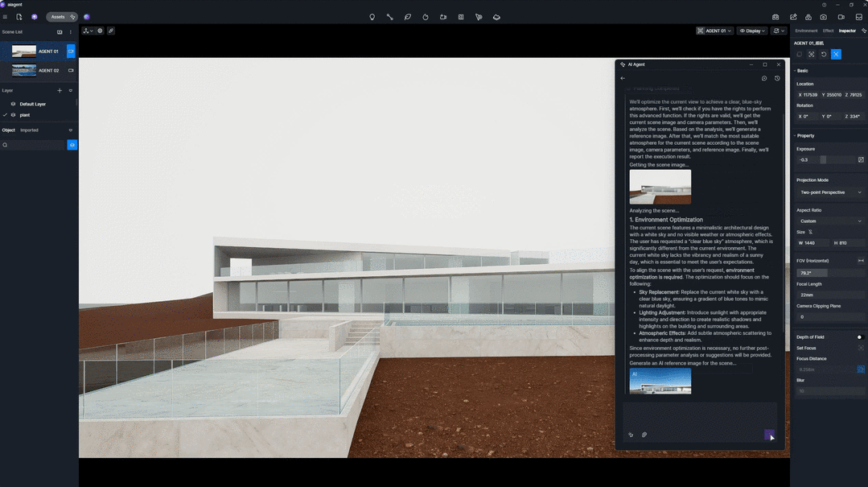The image size is (868, 487).
Task: Click the cloud icon in the top toolbar
Action: (x=497, y=17)
